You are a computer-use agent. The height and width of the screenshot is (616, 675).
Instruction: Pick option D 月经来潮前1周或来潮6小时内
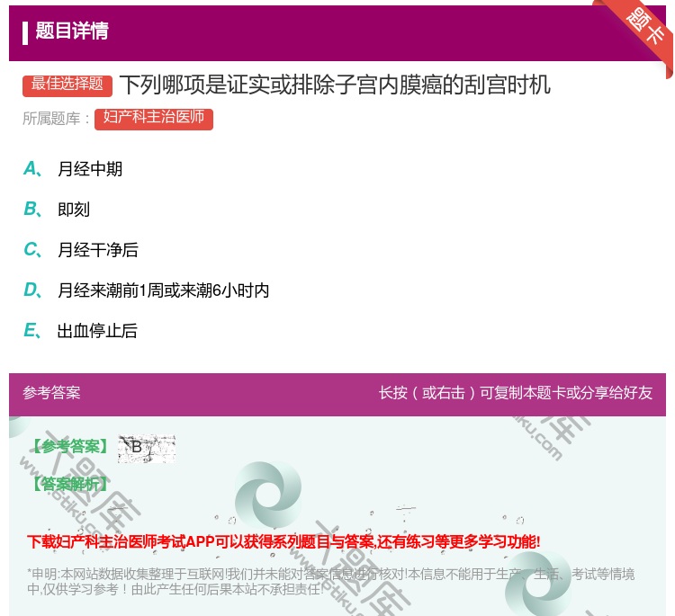pos(147,290)
